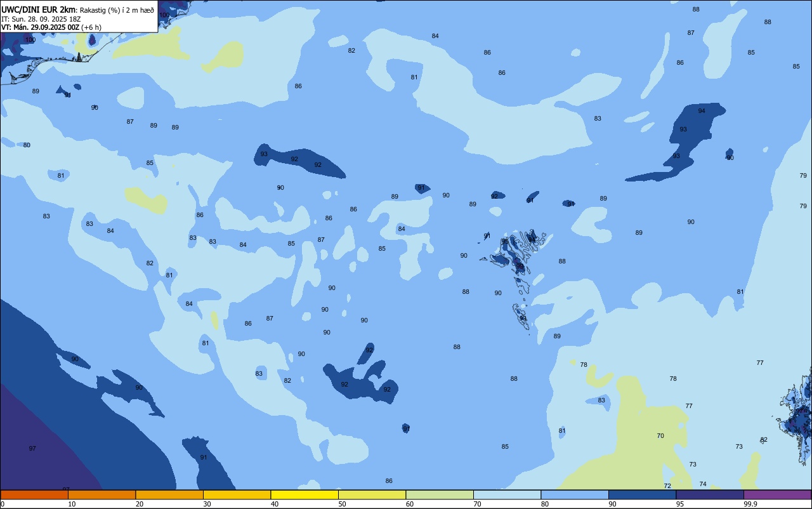Click the legend label '10'
Viewport: 812px width, 509px height.
tap(72, 504)
